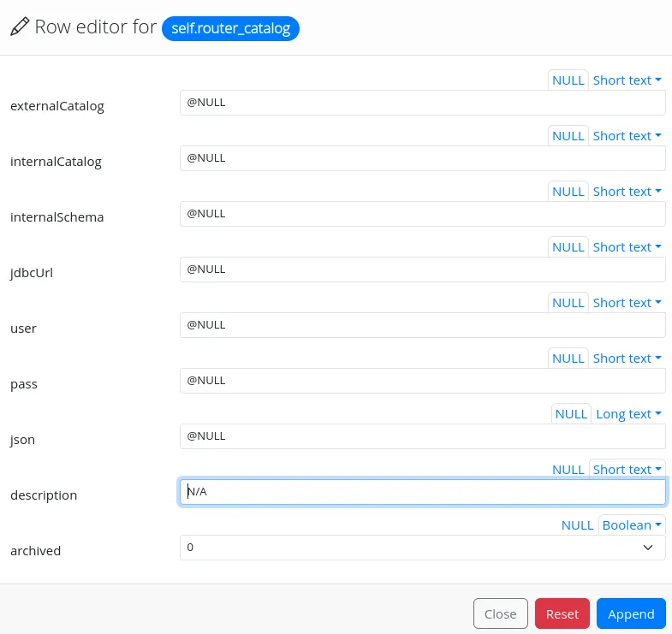Screen dimensions: 672x634
Task: Toggle NULL for the description field
Action: coord(568,470)
